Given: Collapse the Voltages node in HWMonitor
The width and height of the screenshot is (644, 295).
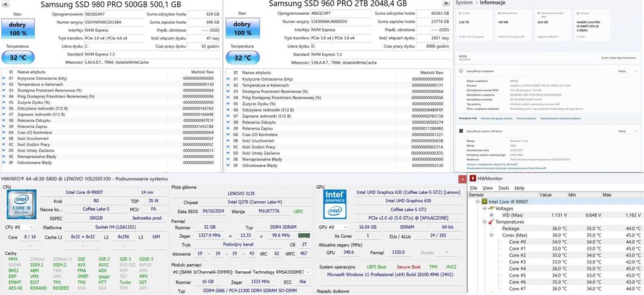Looking at the screenshot, I should pyautogui.click(x=485, y=208).
